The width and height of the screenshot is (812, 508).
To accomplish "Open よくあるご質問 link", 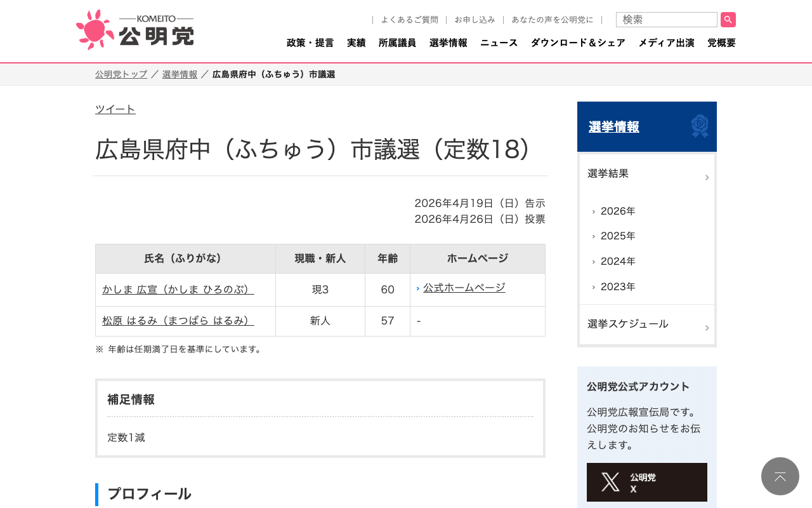I will pyautogui.click(x=409, y=20).
